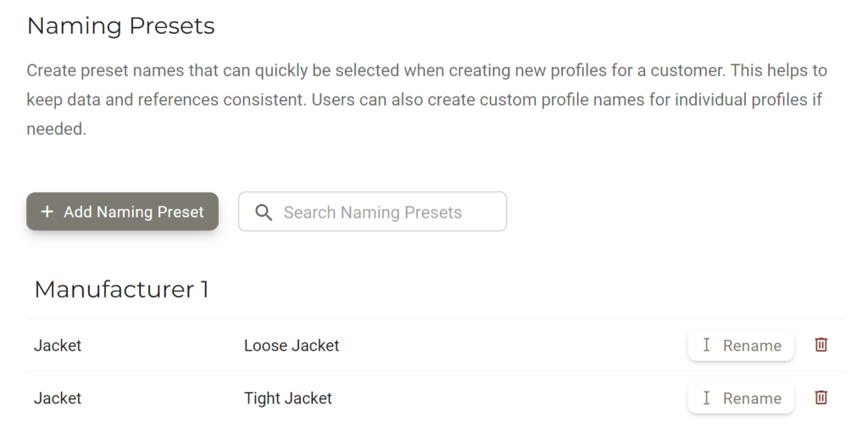Click text-cursor icon in Tight Jacket's Rename button
868x438 pixels.
[706, 397]
